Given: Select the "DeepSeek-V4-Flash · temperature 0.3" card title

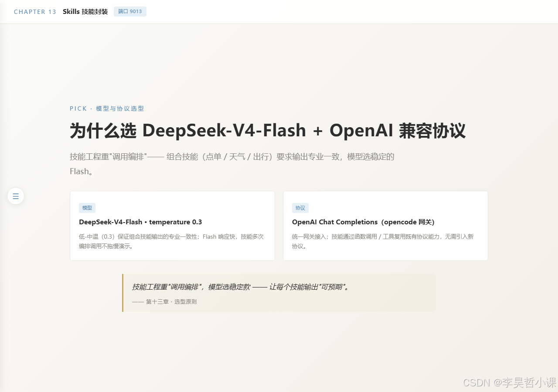Looking at the screenshot, I should 140,222.
